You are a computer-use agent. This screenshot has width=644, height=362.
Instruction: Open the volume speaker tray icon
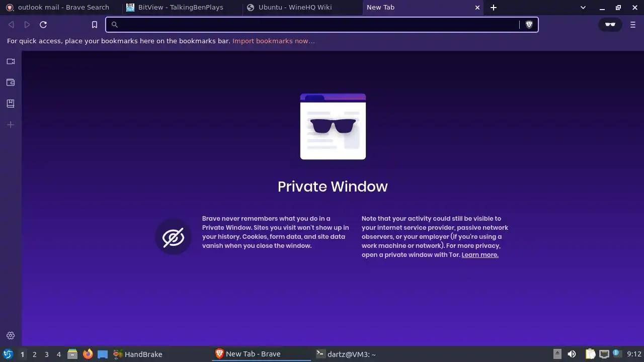pos(572,354)
